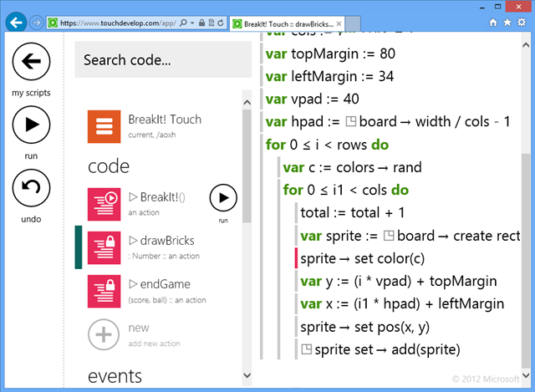Select the 'var x := (i1 * hpad)' line

point(402,303)
